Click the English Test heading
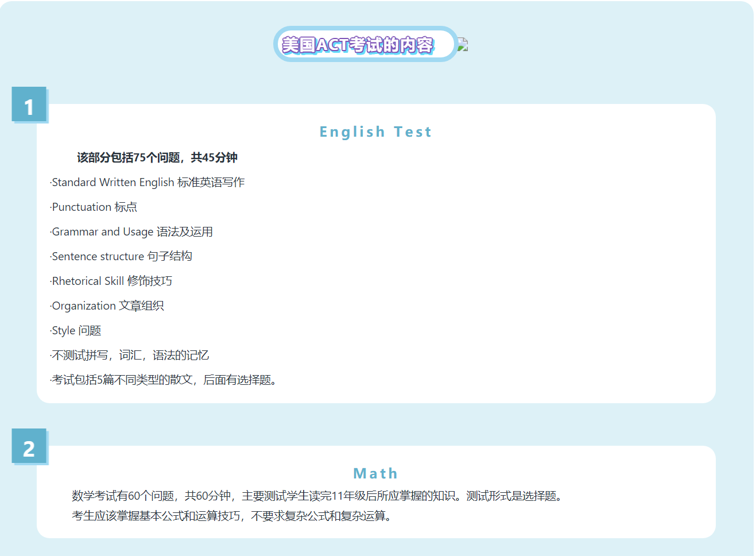 click(x=375, y=132)
